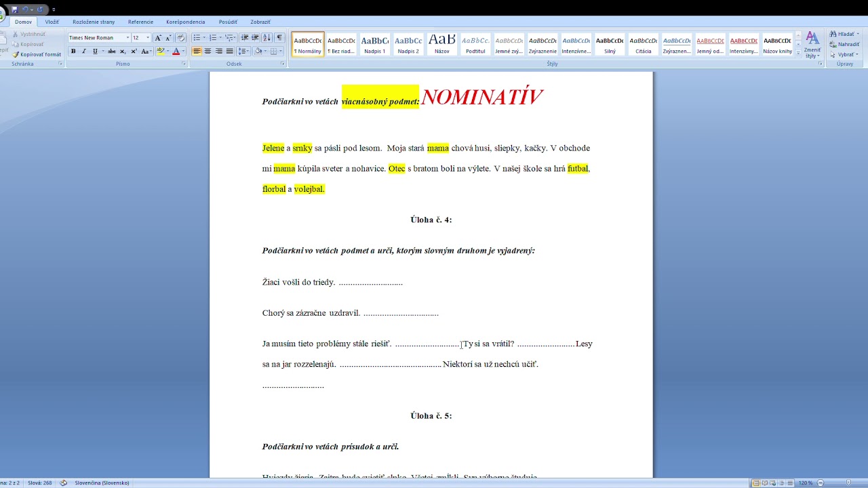
Task: Open the Times New Roman font dropdown
Action: 127,38
